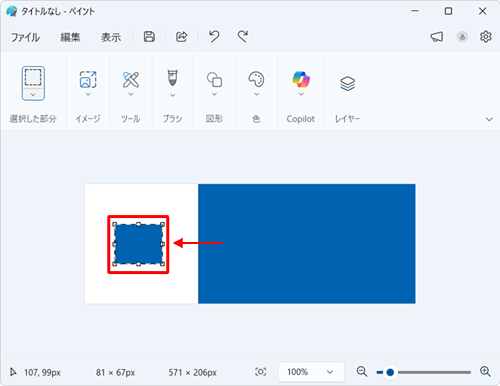Expand the ツール group chevron
Screen dimensions: 500x386
131,94
